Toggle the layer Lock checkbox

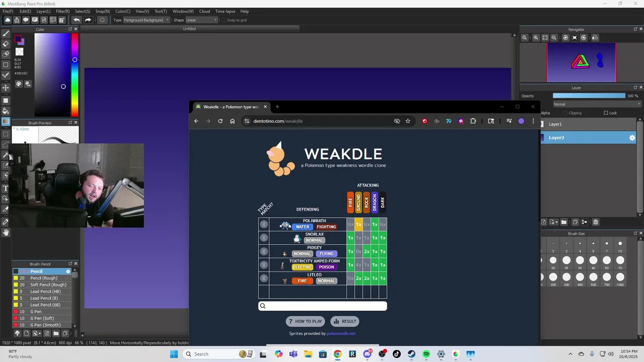point(606,113)
